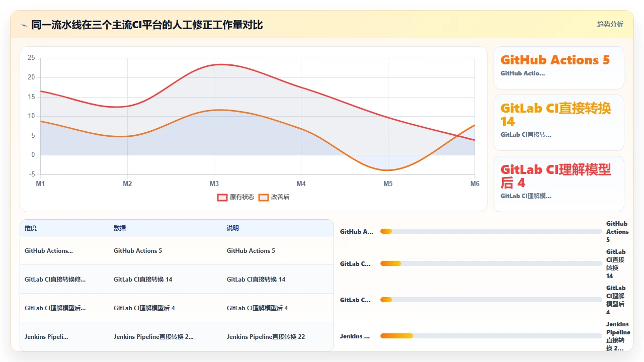644x362 pixels.
Task: Select GitLab CI理解模型后 4 in the 数据 column
Action: click(144, 308)
